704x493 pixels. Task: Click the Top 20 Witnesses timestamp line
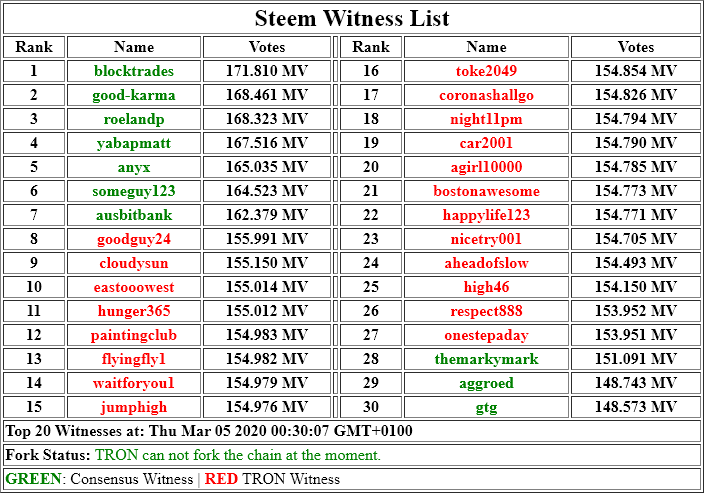(x=209, y=431)
